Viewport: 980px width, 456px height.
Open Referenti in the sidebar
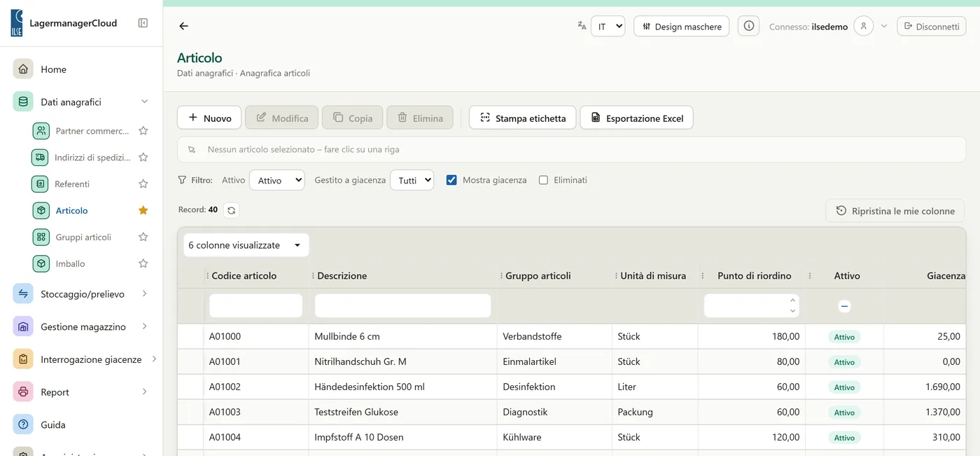[x=72, y=184]
